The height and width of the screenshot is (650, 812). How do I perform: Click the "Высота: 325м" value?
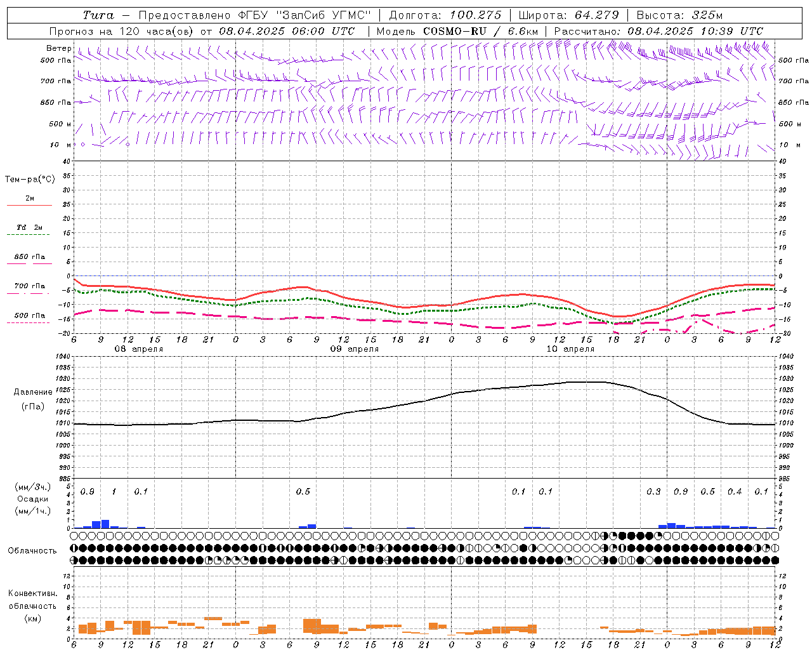click(679, 15)
